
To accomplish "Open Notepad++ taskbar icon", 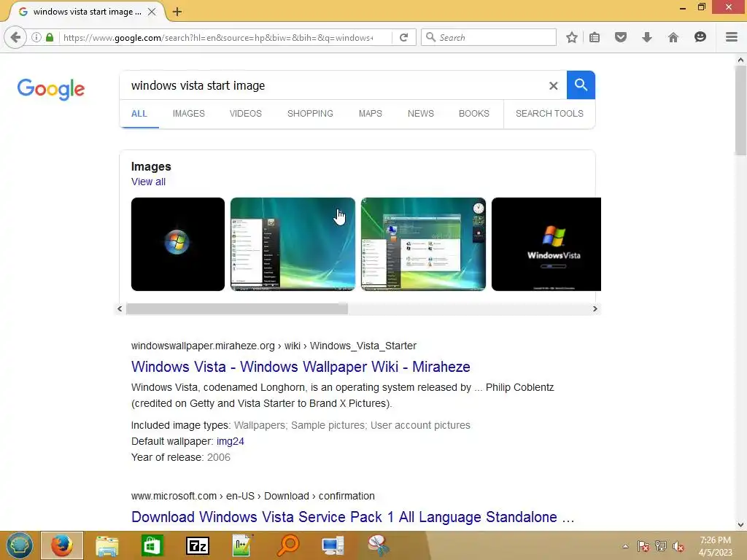I will pyautogui.click(x=242, y=545).
